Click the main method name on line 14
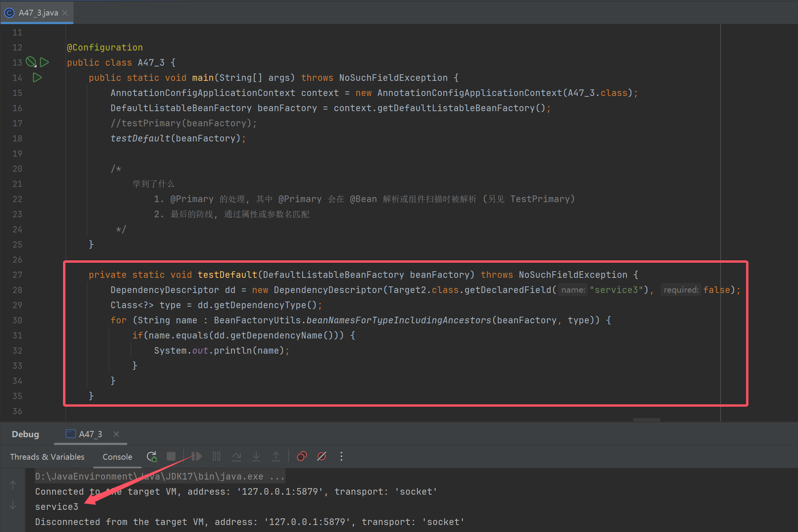 (x=203, y=78)
